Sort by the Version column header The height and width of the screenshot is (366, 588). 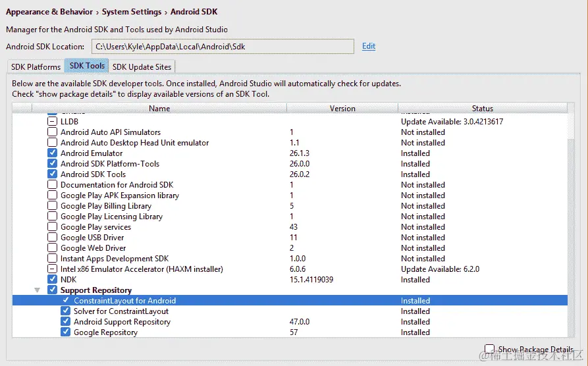[342, 109]
